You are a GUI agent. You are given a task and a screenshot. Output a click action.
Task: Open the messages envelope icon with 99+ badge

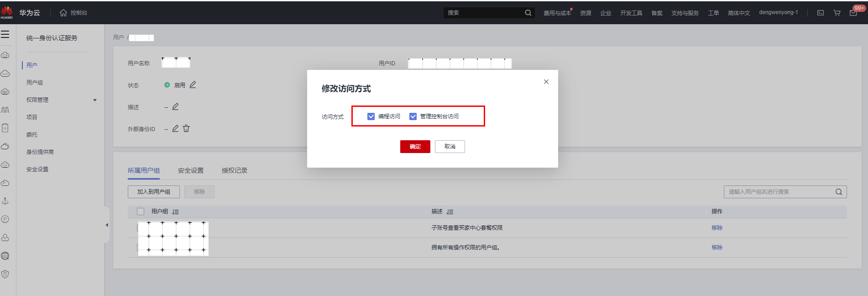[x=853, y=13]
